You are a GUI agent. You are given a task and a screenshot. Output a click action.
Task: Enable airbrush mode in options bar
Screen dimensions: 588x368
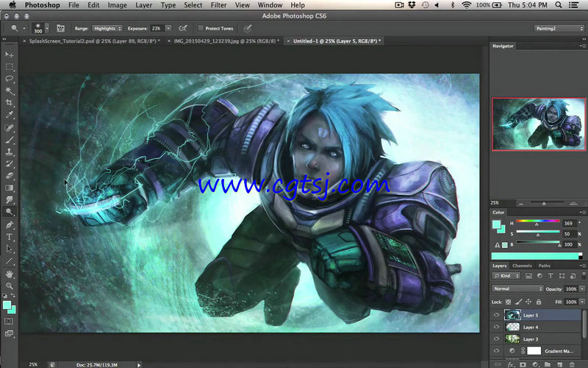(x=182, y=28)
